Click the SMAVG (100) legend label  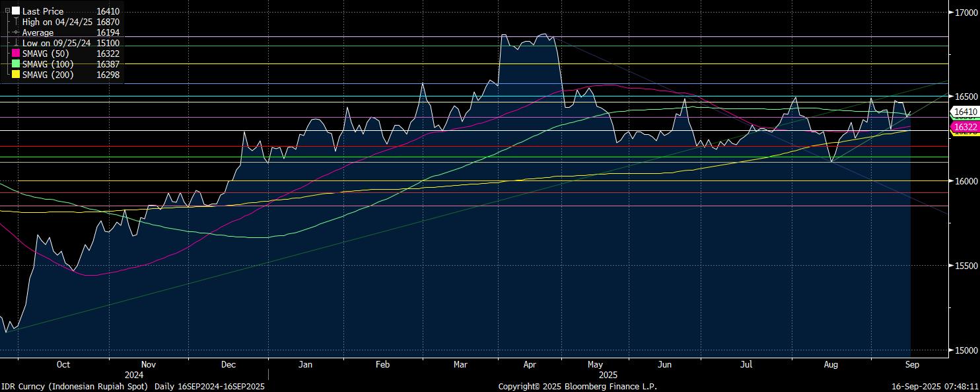48,64
